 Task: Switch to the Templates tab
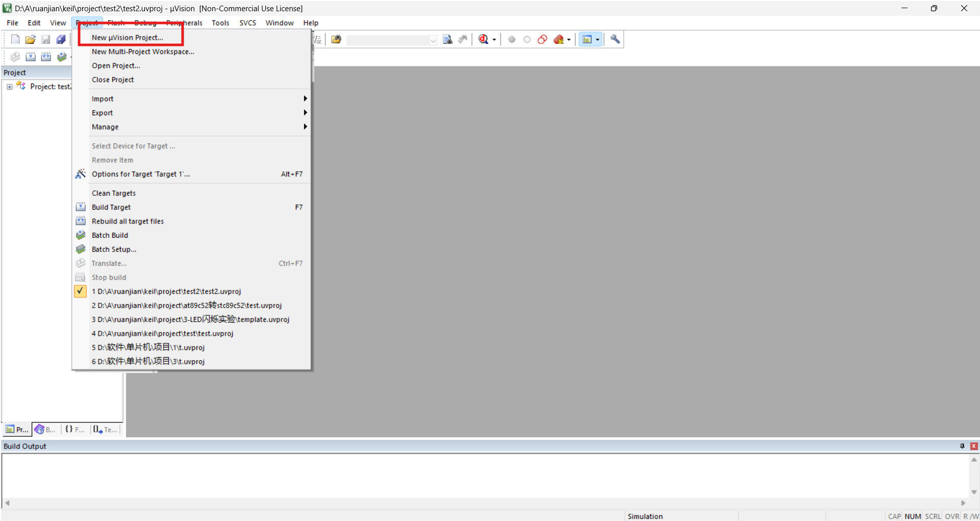coord(105,430)
